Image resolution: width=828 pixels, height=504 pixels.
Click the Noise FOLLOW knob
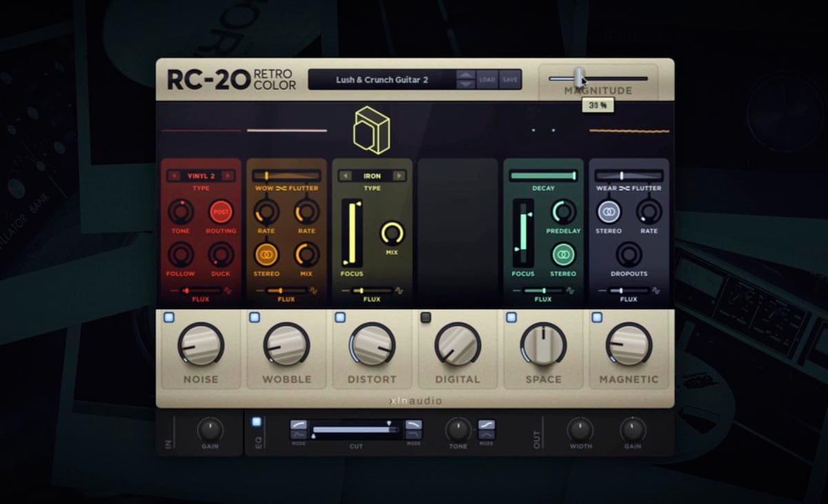click(181, 254)
